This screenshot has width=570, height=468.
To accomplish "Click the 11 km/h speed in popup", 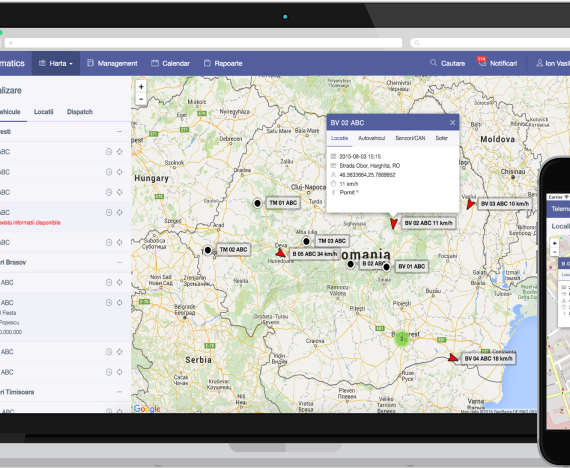I will point(349,184).
